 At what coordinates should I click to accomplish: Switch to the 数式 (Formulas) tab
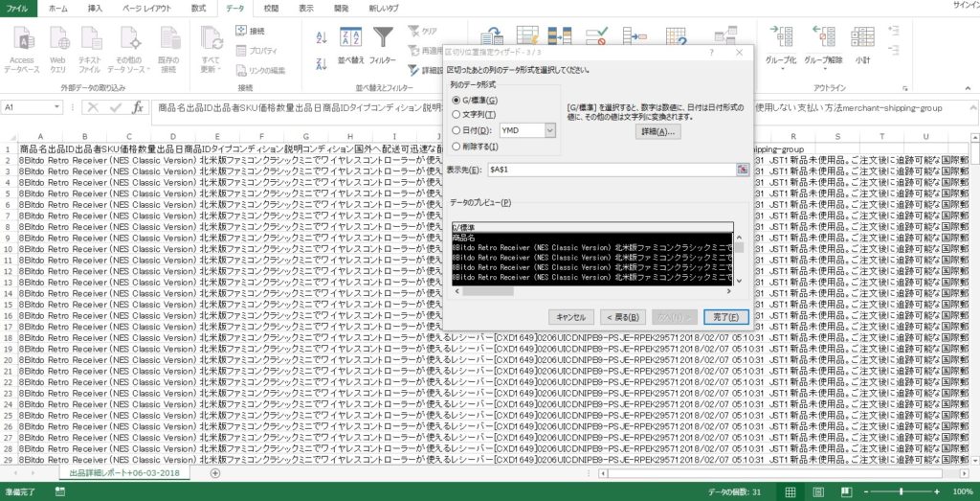(x=198, y=8)
